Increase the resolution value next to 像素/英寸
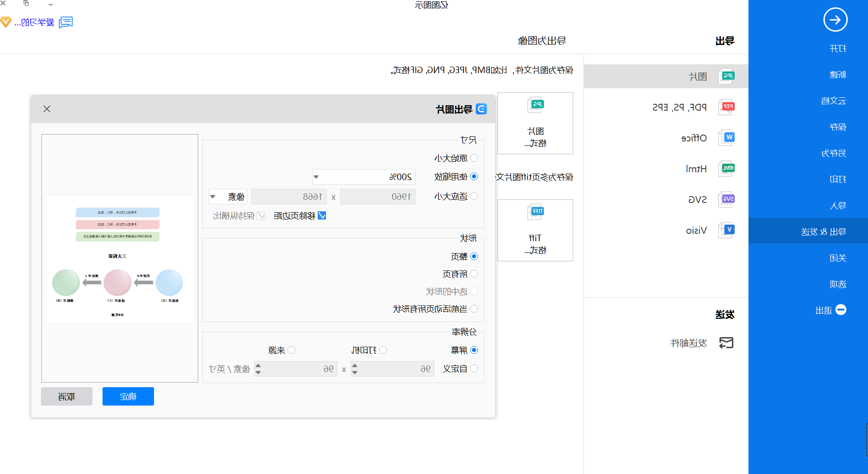 [x=258, y=366]
